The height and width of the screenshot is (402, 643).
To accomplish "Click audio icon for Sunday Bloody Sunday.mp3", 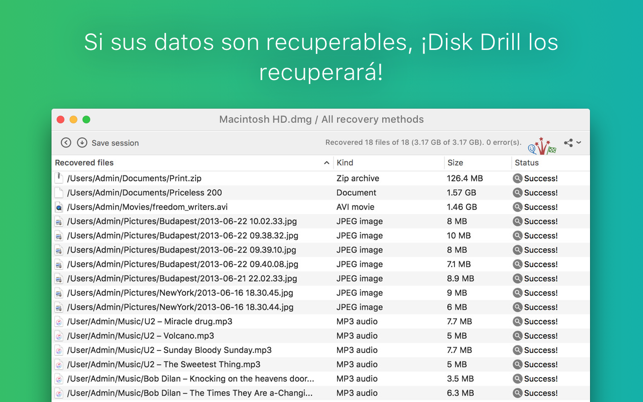I will click(x=59, y=350).
